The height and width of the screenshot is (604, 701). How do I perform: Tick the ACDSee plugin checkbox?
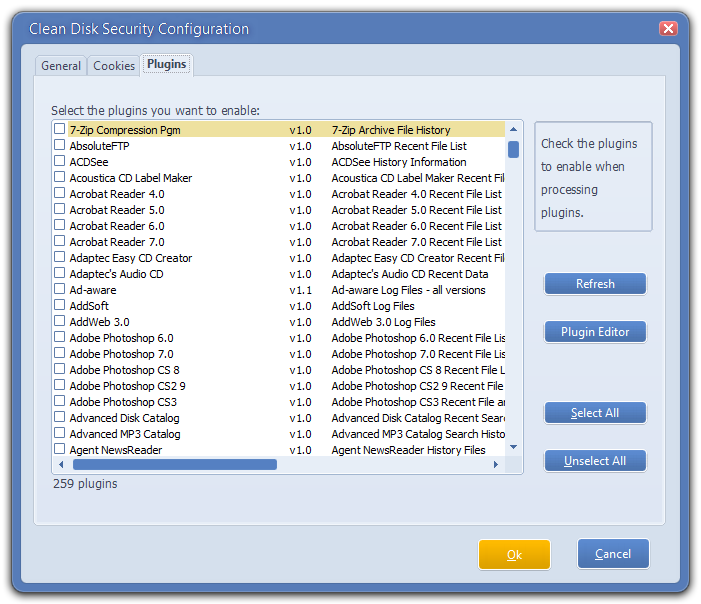(x=59, y=161)
